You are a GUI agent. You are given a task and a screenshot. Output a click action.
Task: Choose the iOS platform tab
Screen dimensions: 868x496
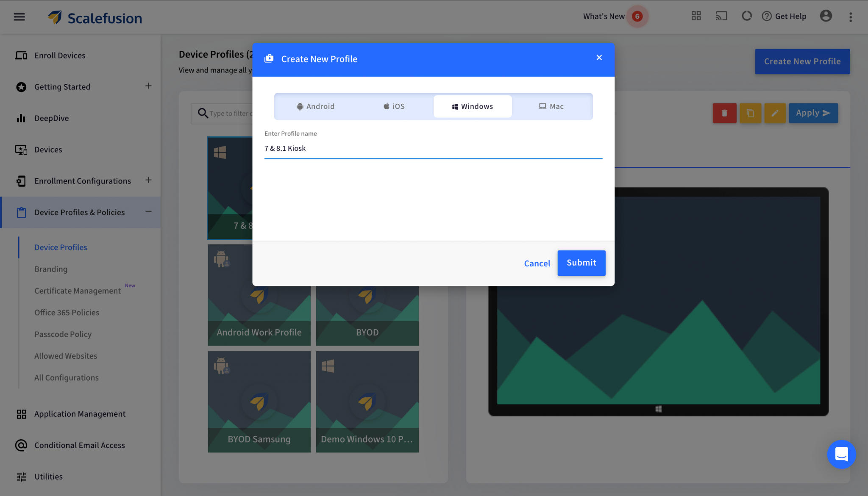pos(394,106)
